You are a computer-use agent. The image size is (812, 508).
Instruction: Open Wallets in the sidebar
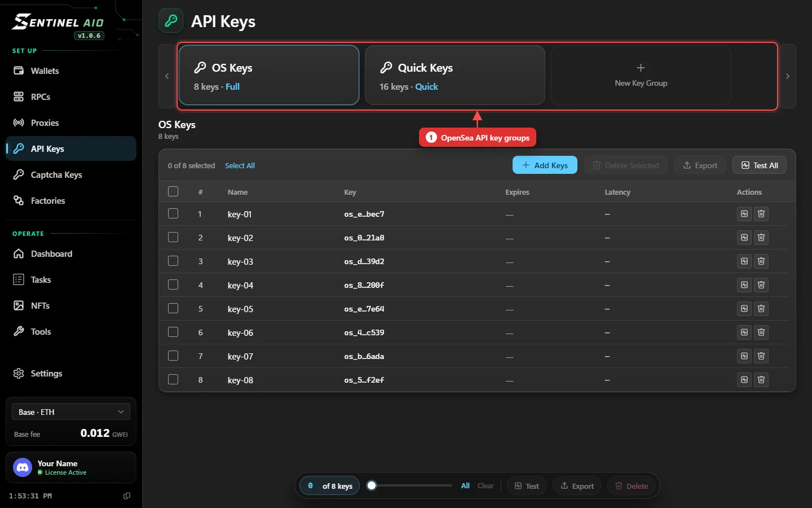[71, 71]
